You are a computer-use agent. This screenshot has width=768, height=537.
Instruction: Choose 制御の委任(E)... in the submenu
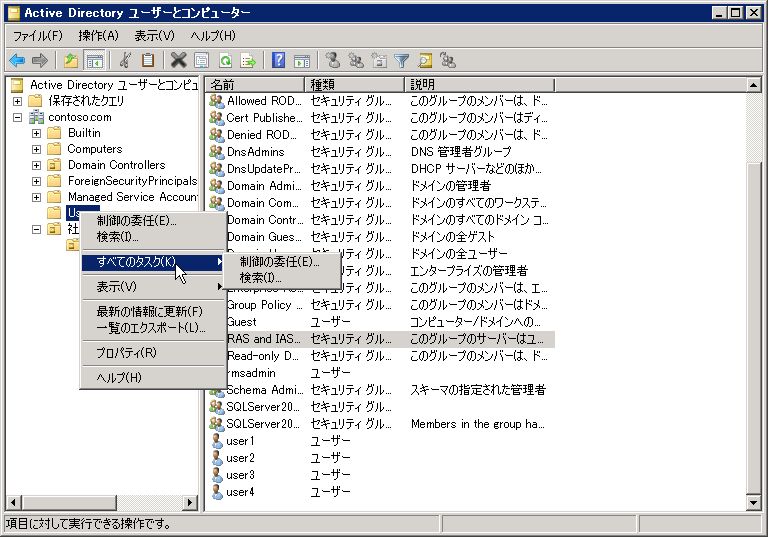(x=282, y=262)
